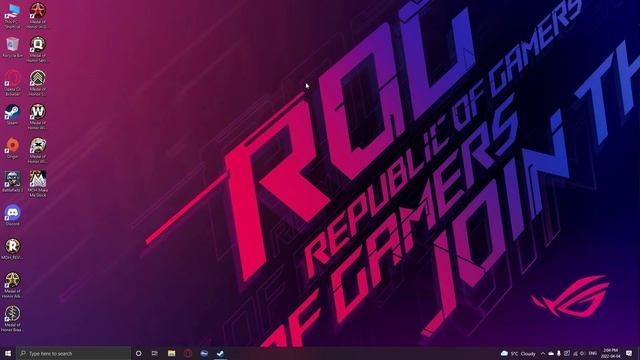Open Opera GX from the taskbar
Screen dimensions: 640x360
[x=188, y=353]
